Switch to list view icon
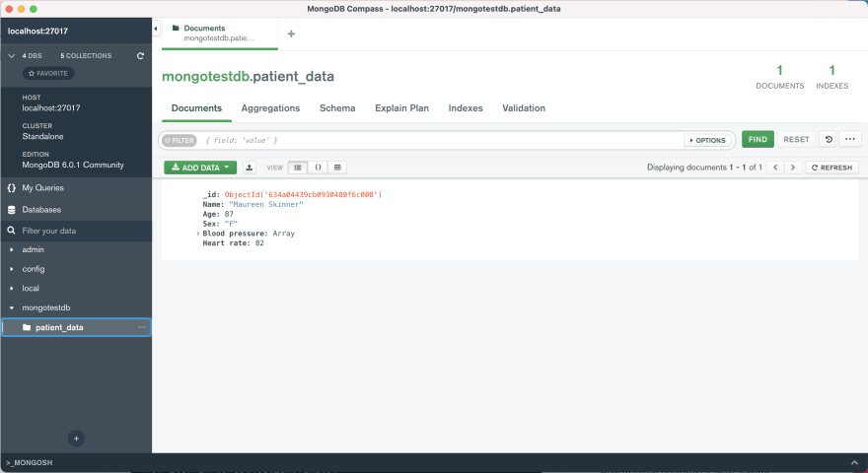868x473 pixels. [298, 168]
